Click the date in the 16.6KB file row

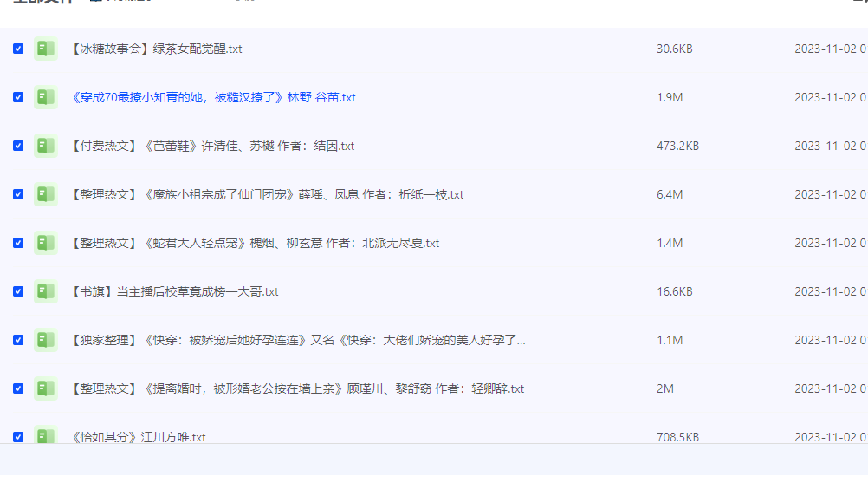pyautogui.click(x=830, y=292)
